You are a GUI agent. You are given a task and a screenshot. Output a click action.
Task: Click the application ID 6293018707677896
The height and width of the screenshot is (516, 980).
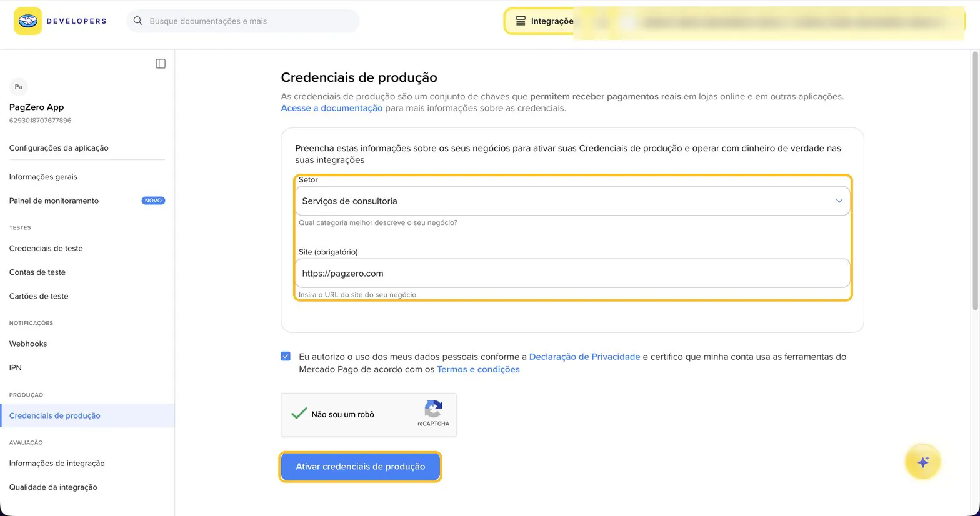[x=40, y=121]
